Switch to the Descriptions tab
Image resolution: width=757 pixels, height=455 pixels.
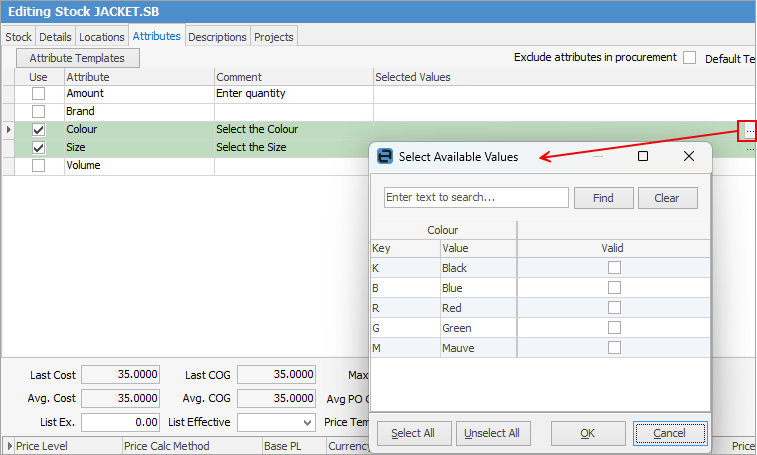click(217, 37)
